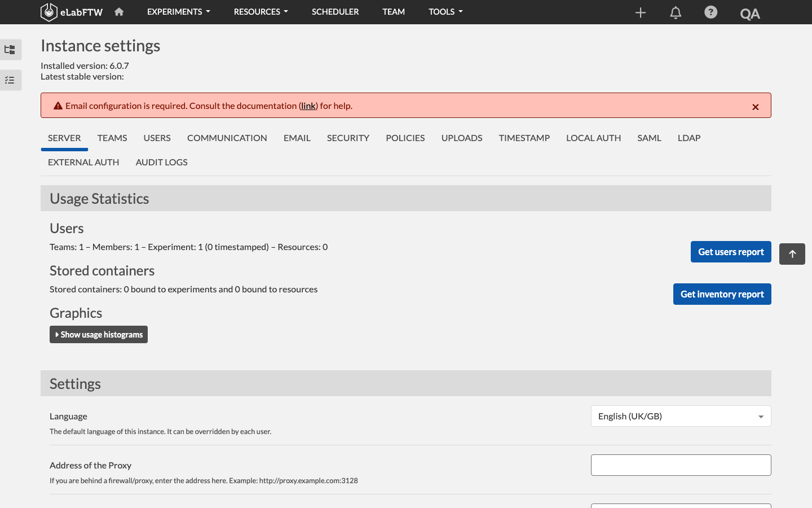The image size is (812, 508).
Task: Switch to the Users tab
Action: (157, 138)
